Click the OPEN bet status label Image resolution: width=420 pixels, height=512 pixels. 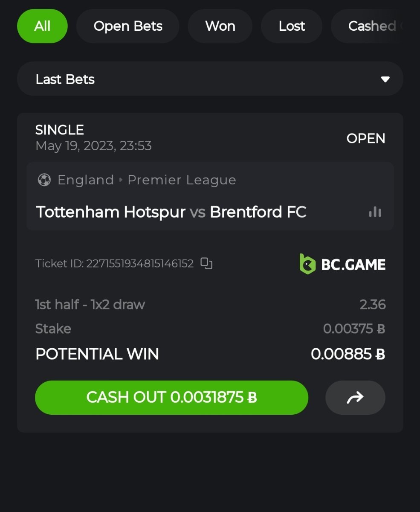[x=365, y=138]
